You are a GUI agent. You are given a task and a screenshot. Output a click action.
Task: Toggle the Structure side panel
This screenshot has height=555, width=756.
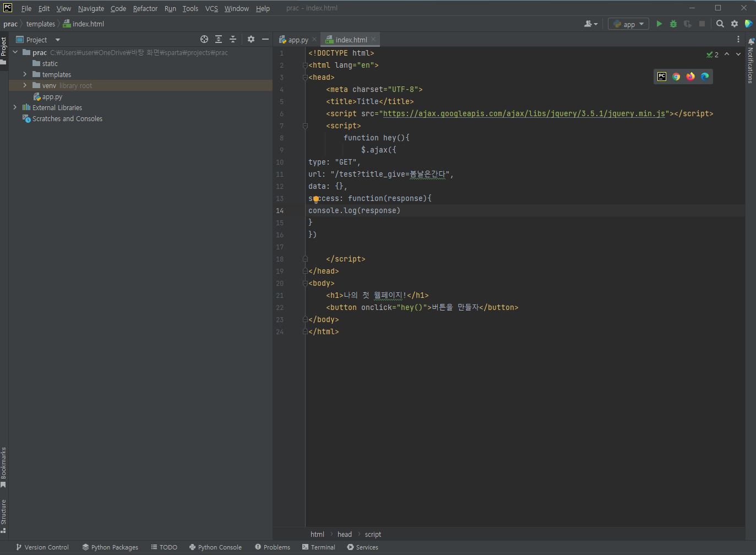pos(3,516)
